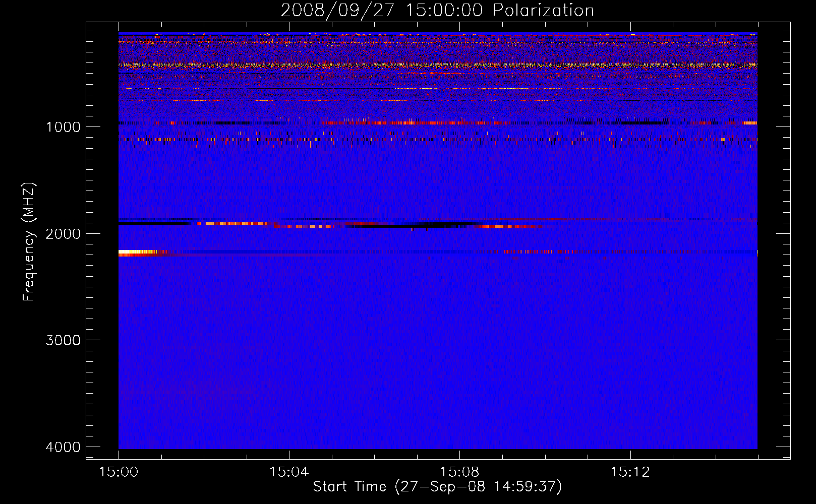Click the 15:04 time tick label
Image resolution: width=816 pixels, height=504 pixels.
[x=289, y=472]
